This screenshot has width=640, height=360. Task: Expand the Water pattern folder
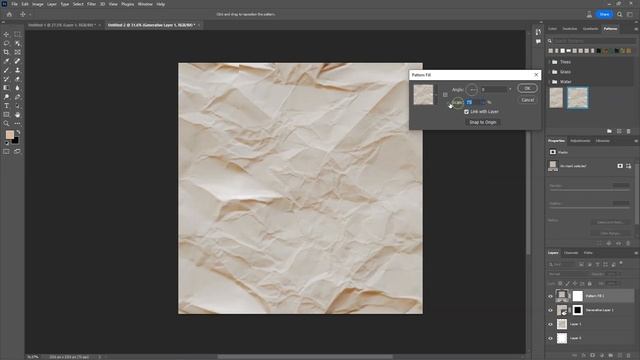[549, 82]
